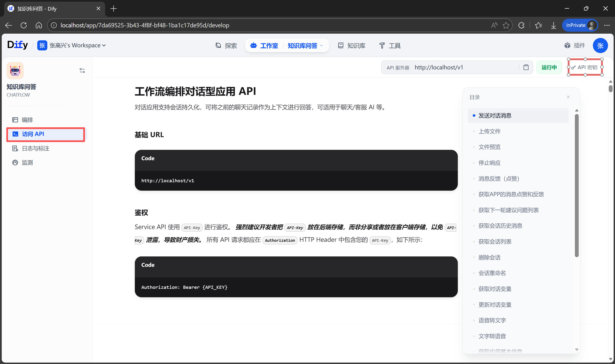Click the contents panel scrollbar
The height and width of the screenshot is (364, 615).
point(577,185)
